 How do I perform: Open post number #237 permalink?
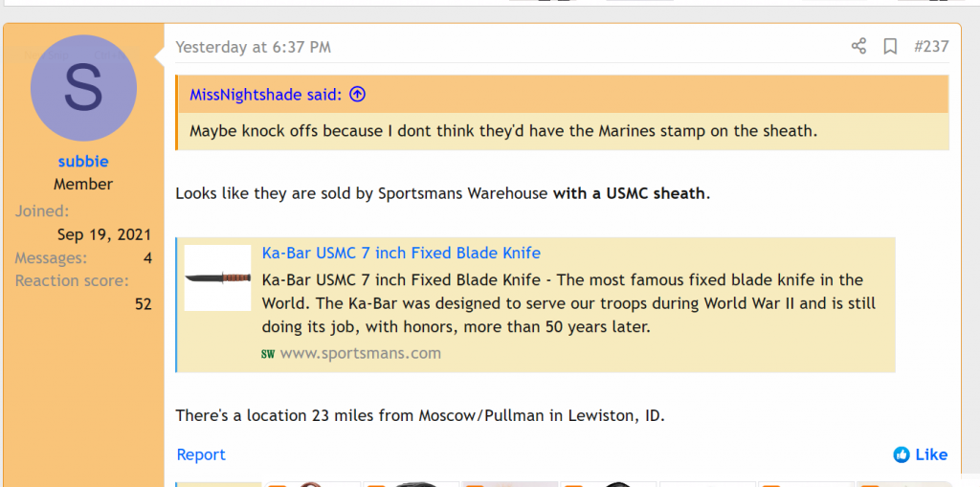point(930,46)
